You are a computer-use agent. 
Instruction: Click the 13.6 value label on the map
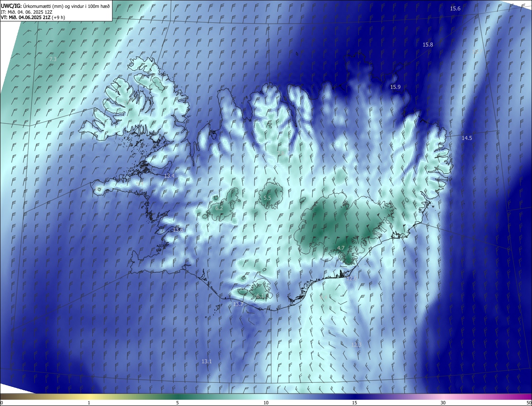(178, 230)
